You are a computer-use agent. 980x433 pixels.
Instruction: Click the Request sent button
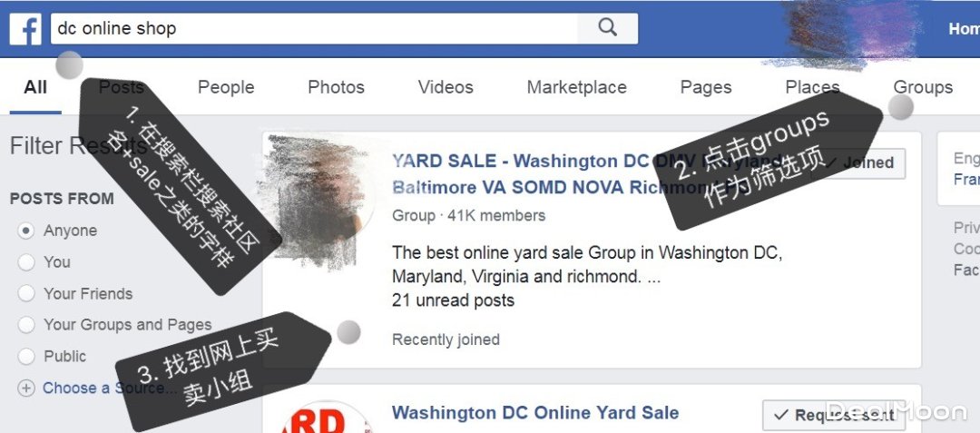click(835, 415)
